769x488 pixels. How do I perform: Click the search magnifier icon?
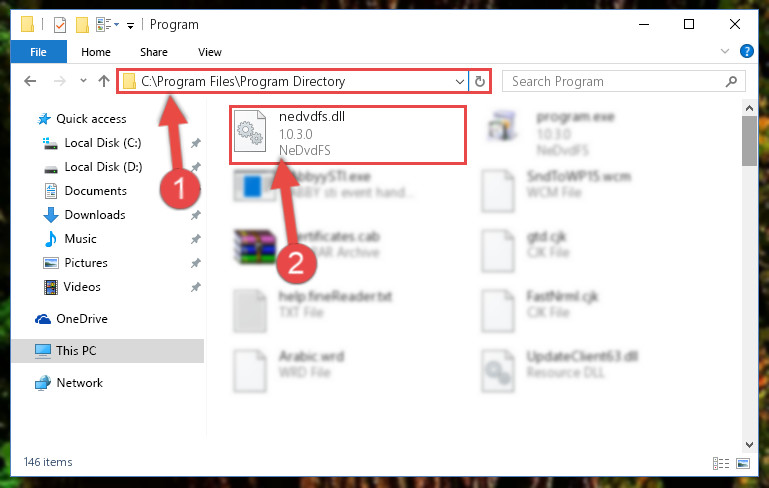pos(731,81)
